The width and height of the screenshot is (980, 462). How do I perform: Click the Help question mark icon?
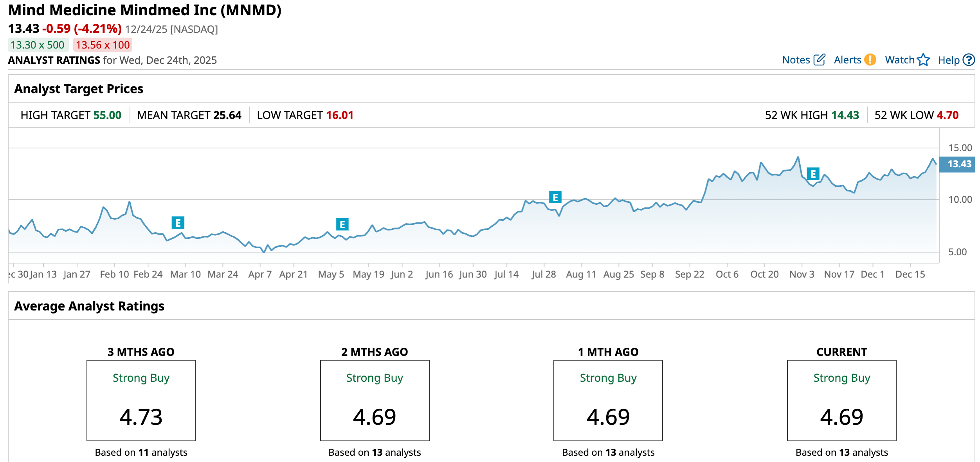969,60
